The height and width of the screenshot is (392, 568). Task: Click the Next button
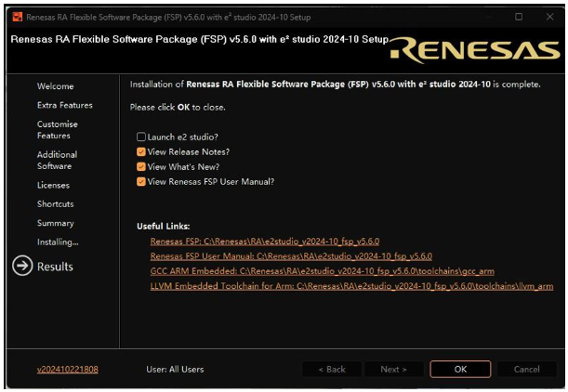pyautogui.click(x=393, y=369)
